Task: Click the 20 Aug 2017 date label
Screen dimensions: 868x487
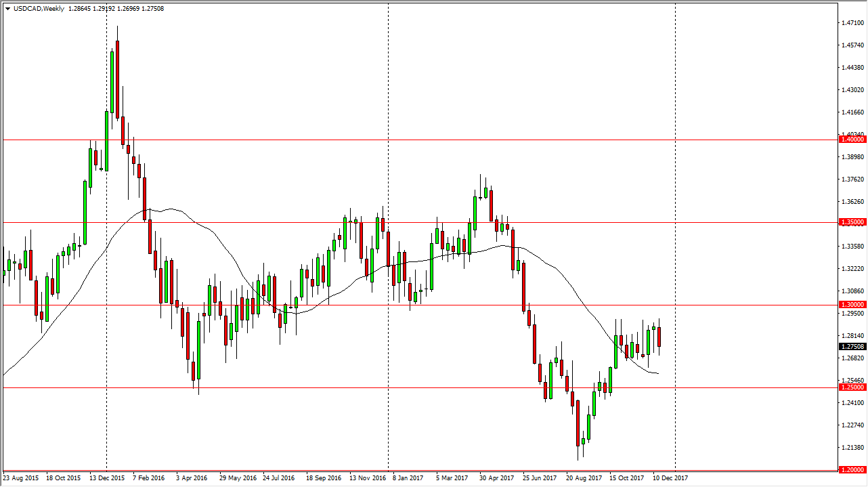Action: point(582,478)
